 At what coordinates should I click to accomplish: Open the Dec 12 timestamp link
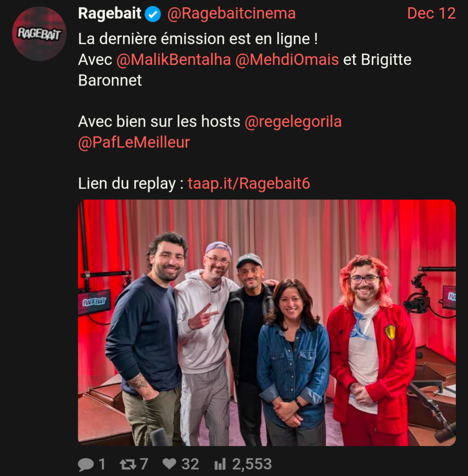pos(431,13)
